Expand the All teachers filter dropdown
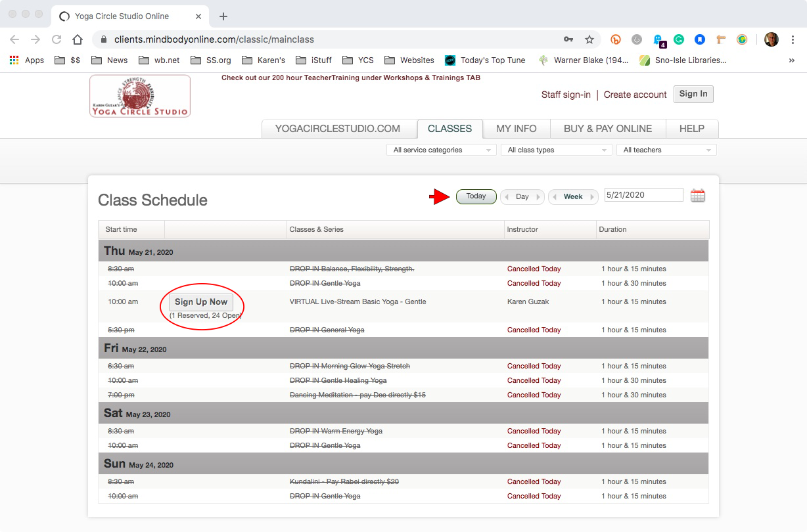The height and width of the screenshot is (532, 807). tap(666, 150)
